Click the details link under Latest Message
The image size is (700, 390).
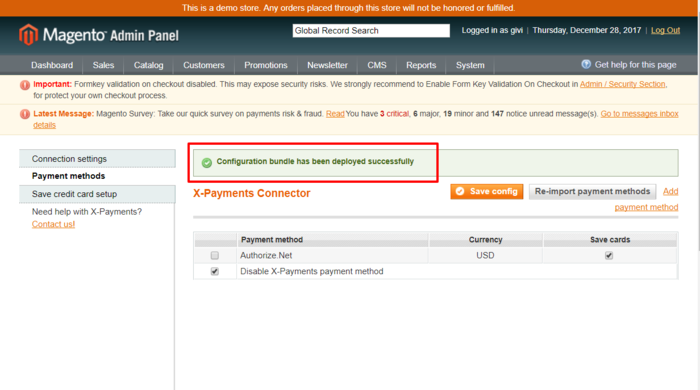44,125
